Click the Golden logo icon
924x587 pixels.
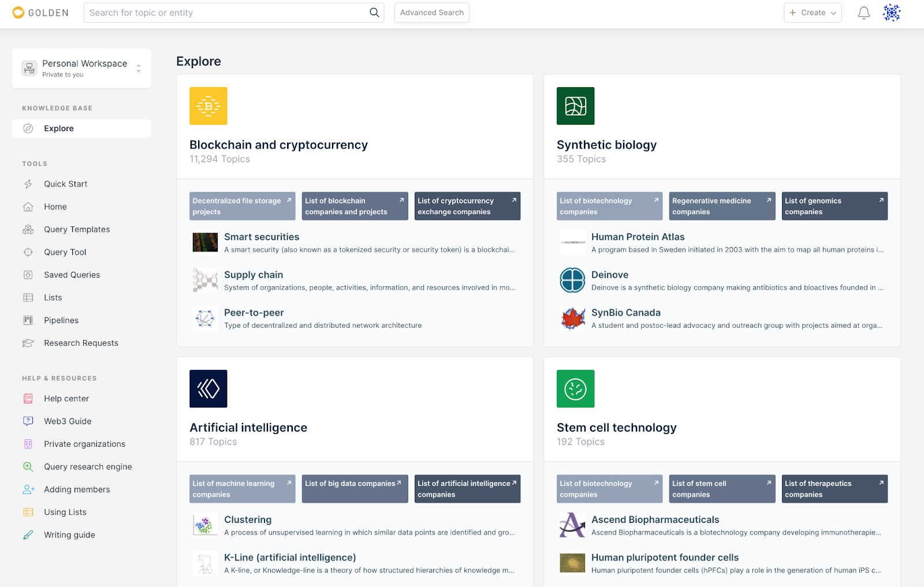click(x=18, y=13)
